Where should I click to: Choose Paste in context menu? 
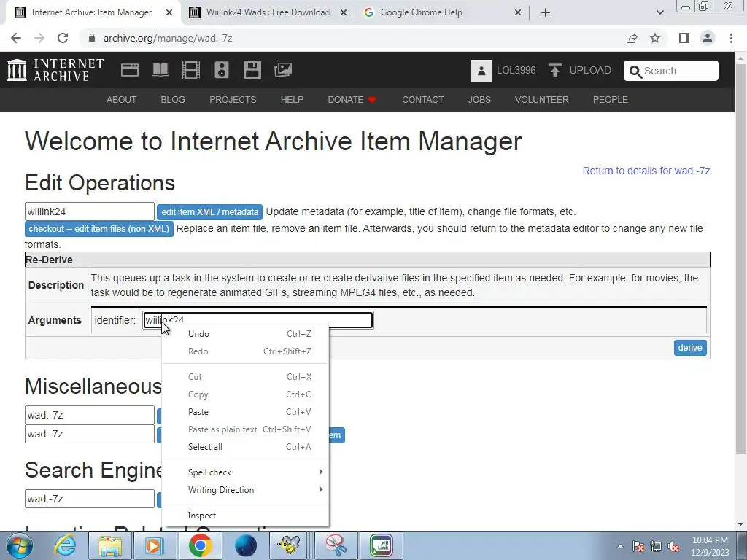pos(245,412)
